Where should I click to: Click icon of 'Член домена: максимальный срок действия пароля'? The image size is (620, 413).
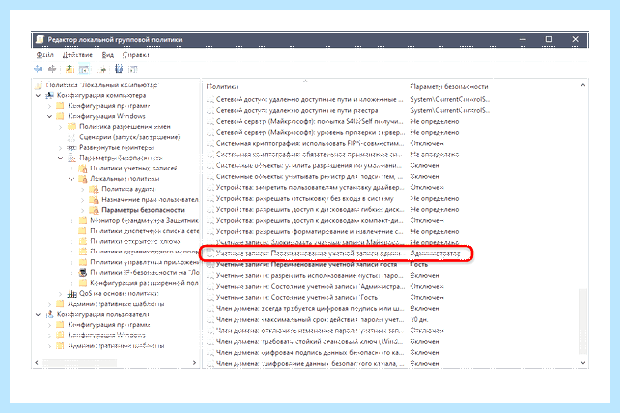(210, 320)
